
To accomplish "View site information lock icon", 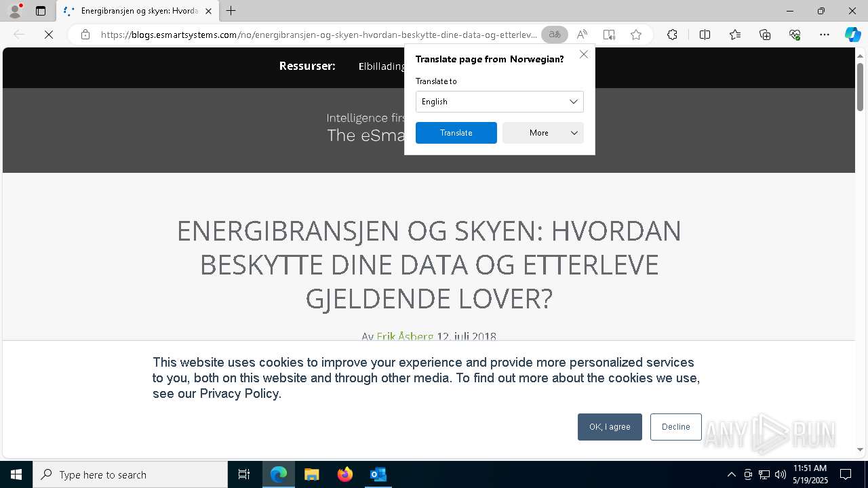I will click(85, 35).
